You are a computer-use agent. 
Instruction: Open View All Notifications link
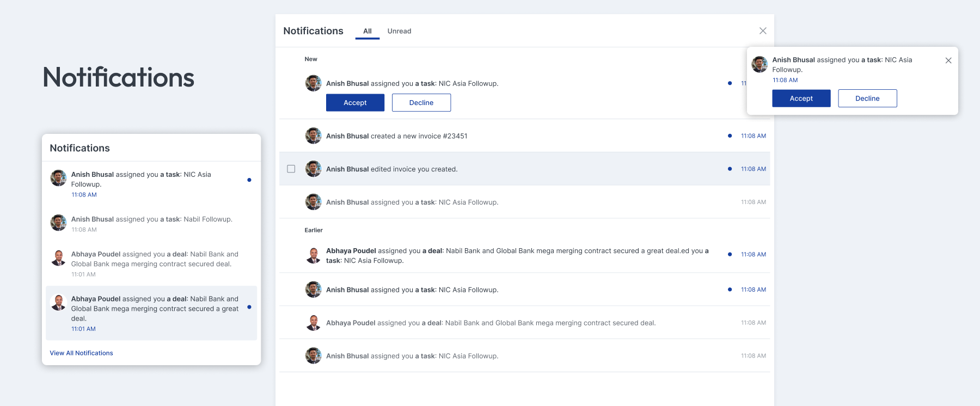pos(81,353)
